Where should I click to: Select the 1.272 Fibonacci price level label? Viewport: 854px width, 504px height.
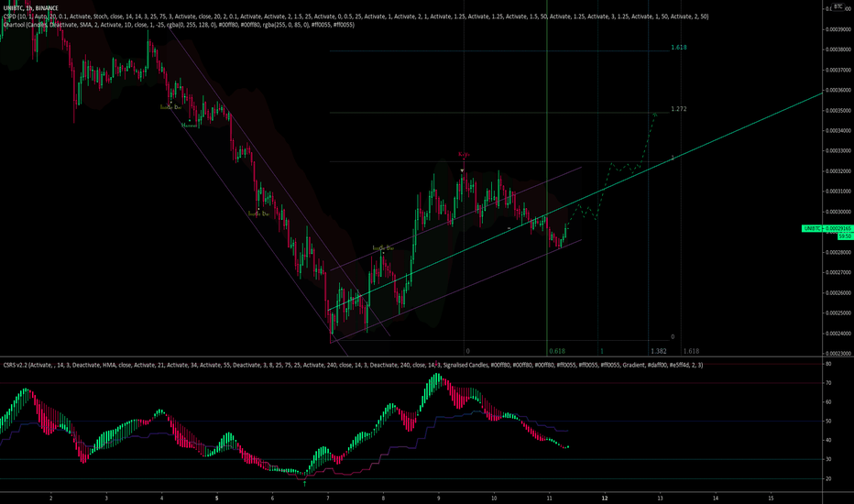click(x=679, y=109)
